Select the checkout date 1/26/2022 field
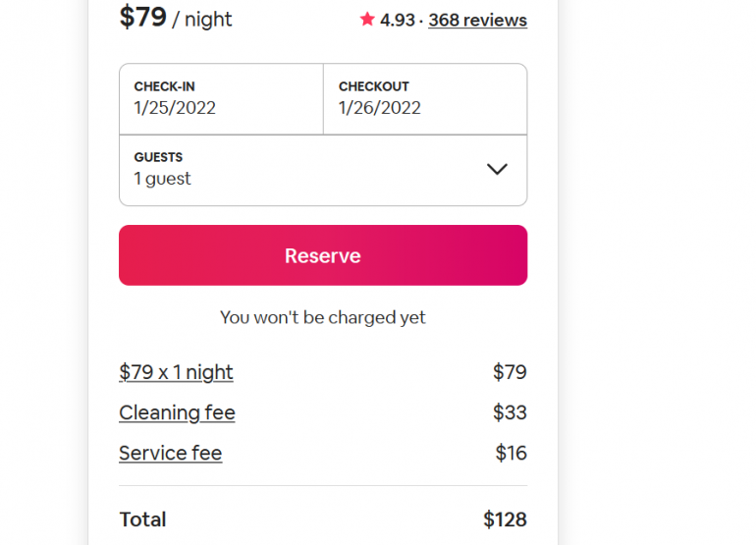Image resolution: width=756 pixels, height=545 pixels. click(x=380, y=108)
